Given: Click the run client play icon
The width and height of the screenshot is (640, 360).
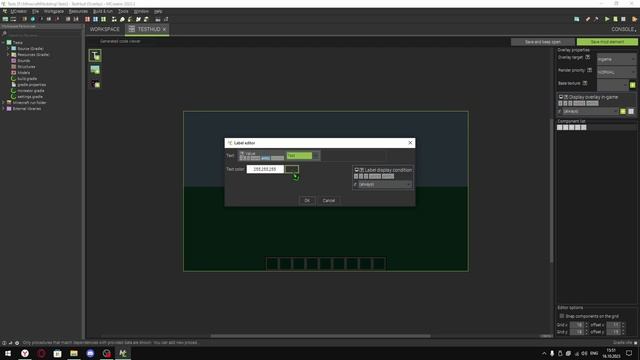Looking at the screenshot, I should pos(607,19).
